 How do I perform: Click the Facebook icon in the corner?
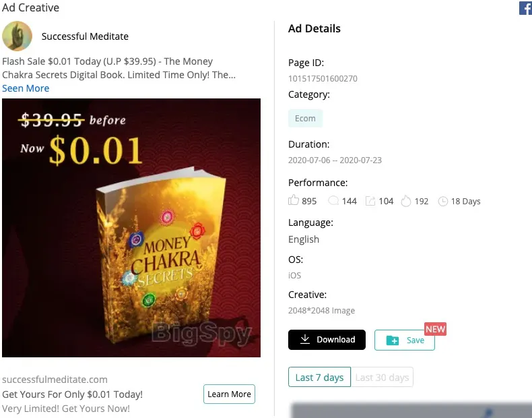tap(525, 8)
